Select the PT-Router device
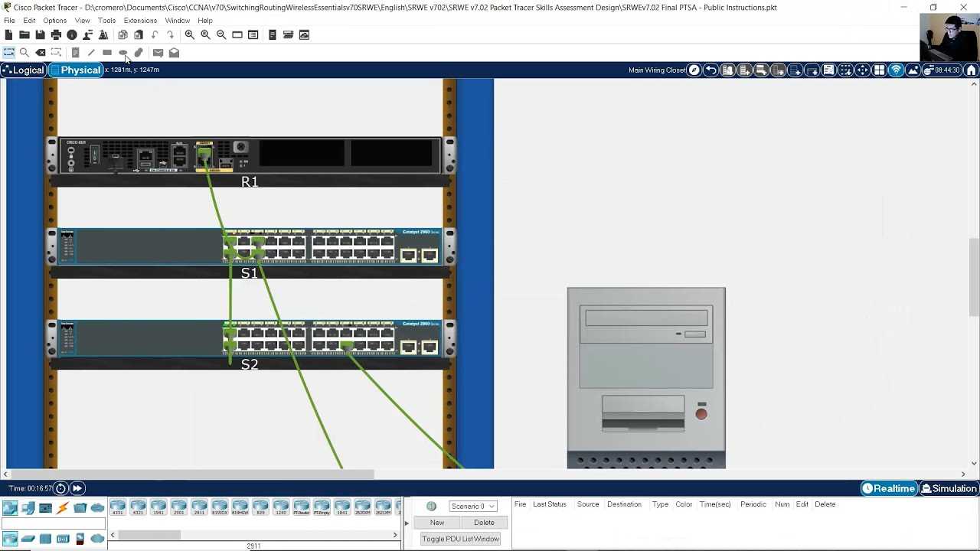The width and height of the screenshot is (980, 551). [301, 507]
